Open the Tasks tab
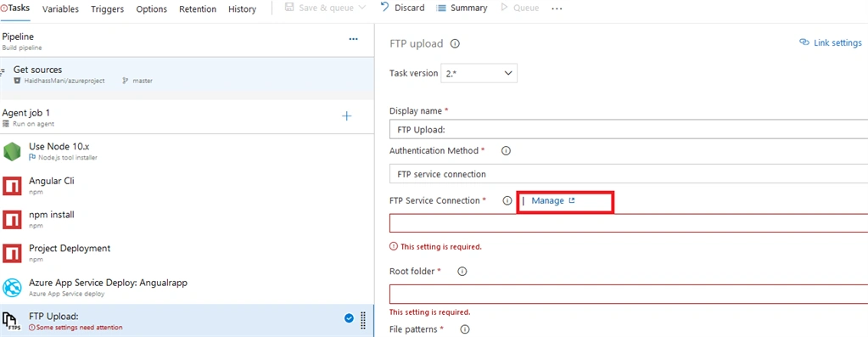Viewport: 868px width, 337px height. 15,8
